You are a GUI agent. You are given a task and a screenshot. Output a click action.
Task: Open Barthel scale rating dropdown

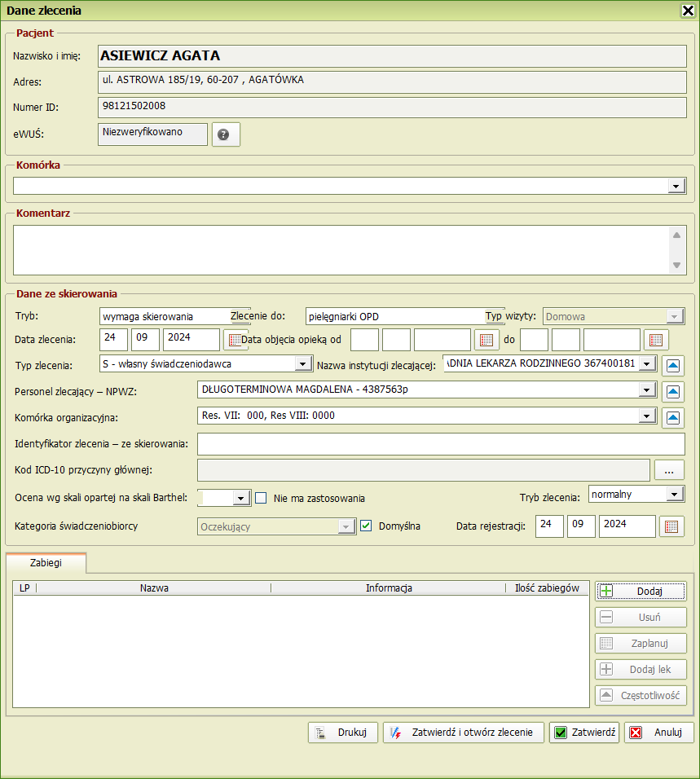point(241,498)
